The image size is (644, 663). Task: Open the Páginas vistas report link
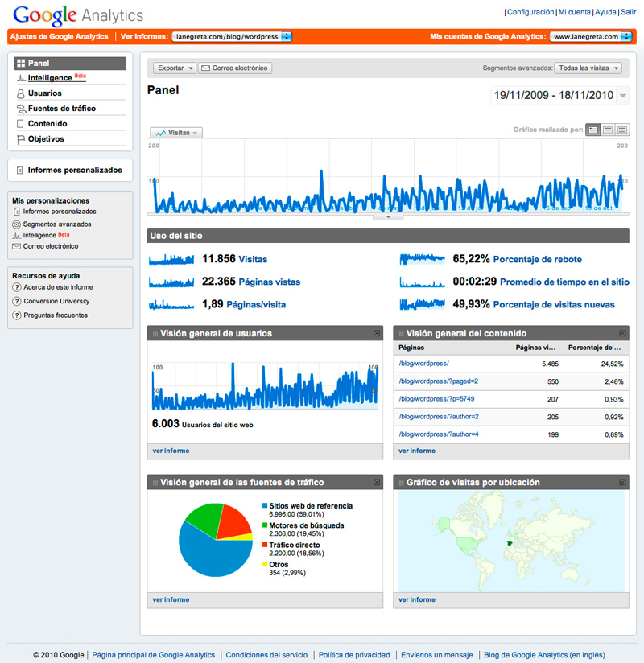coord(270,282)
